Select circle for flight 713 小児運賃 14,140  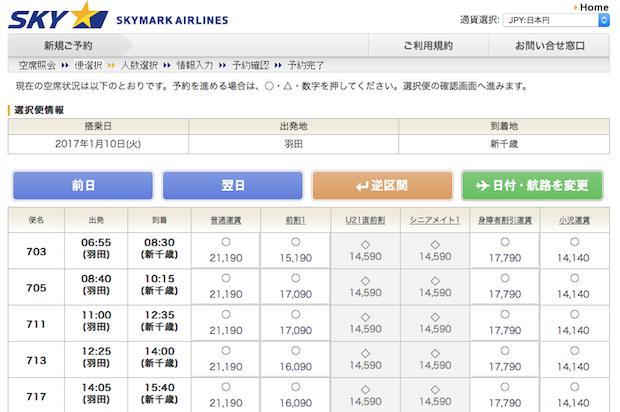pyautogui.click(x=573, y=350)
